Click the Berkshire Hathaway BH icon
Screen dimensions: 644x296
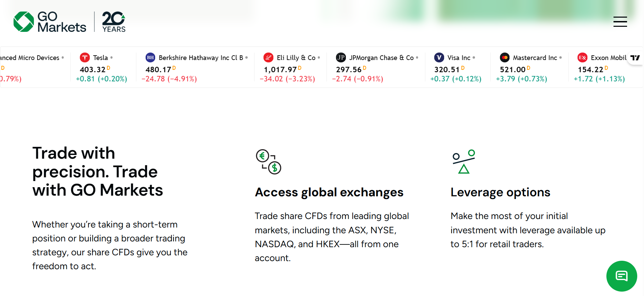tap(150, 58)
